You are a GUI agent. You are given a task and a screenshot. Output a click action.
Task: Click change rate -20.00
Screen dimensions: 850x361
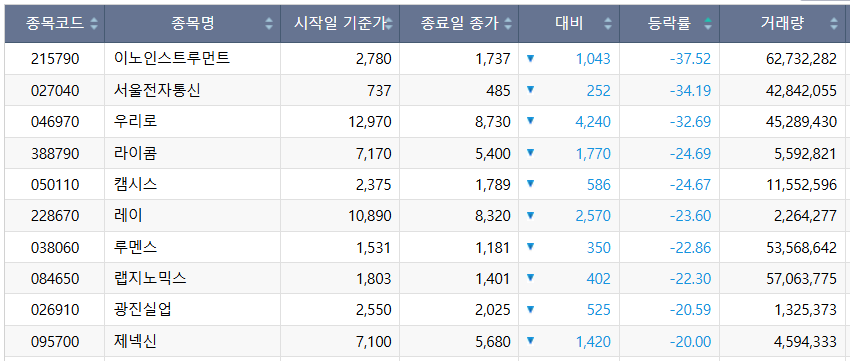(x=690, y=342)
